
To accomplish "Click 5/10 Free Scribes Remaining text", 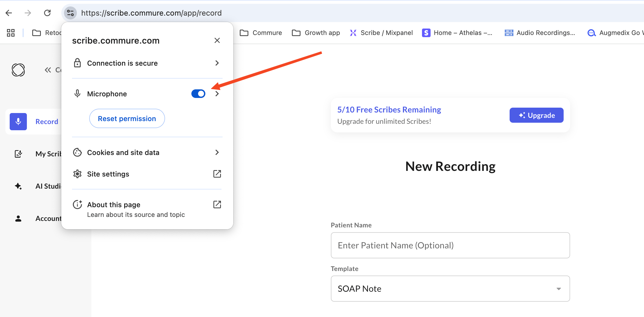I will (x=389, y=110).
